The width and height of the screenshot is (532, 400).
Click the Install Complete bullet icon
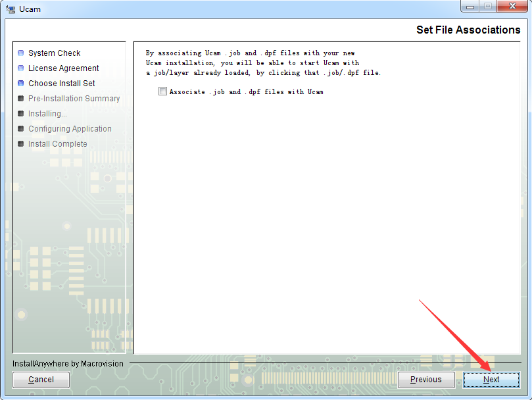click(x=20, y=143)
